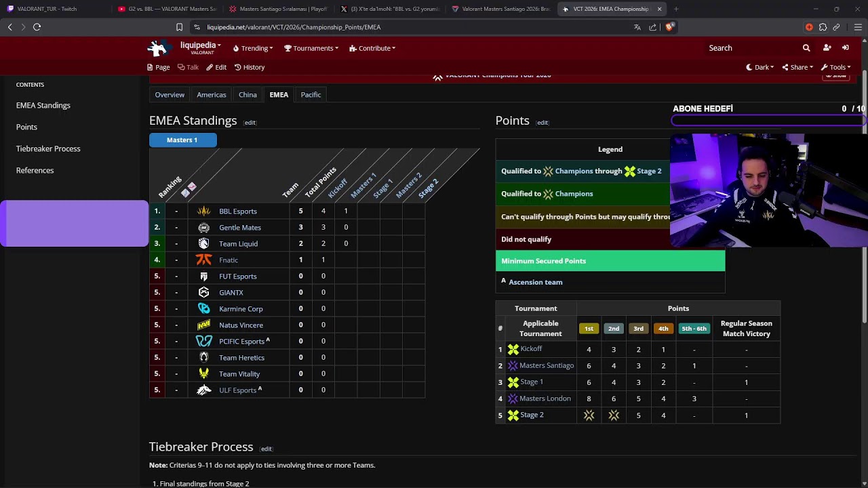This screenshot has height=488, width=868.
Task: Click the Team Liquid logo icon
Action: coord(203,243)
